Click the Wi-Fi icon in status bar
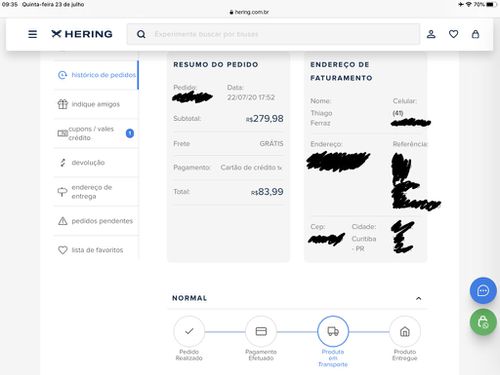The height and width of the screenshot is (375, 500). pos(469,4)
